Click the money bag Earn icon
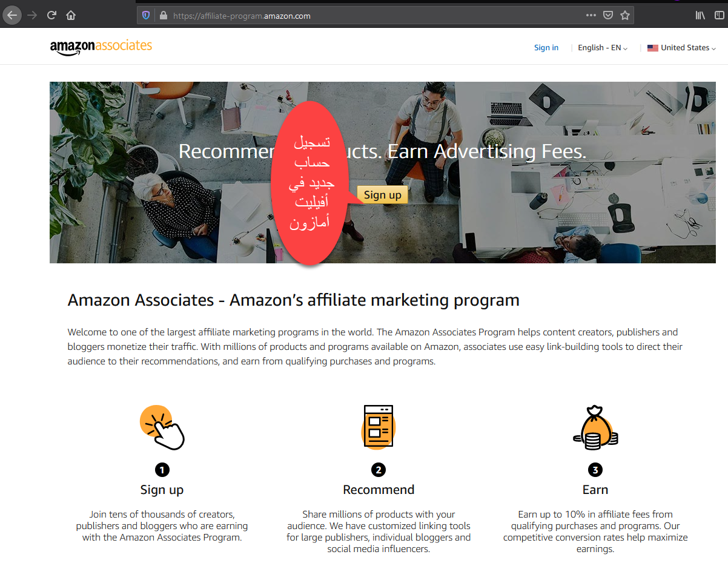Viewport: 728px width, 566px height. point(595,427)
